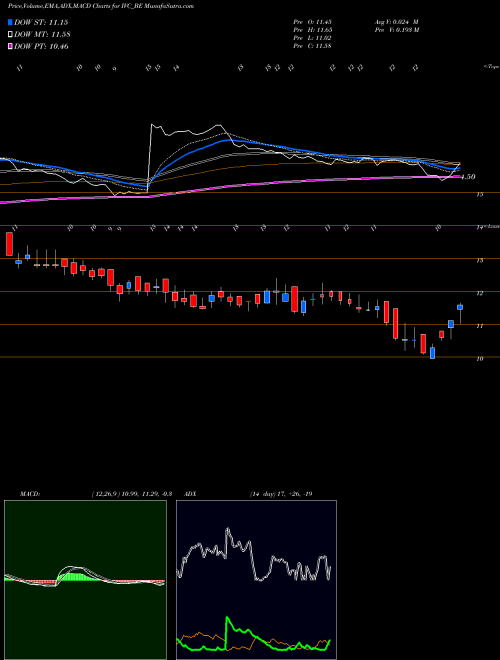
Task: Click the 'Pre O: 11.45' value
Action: click(313, 22)
